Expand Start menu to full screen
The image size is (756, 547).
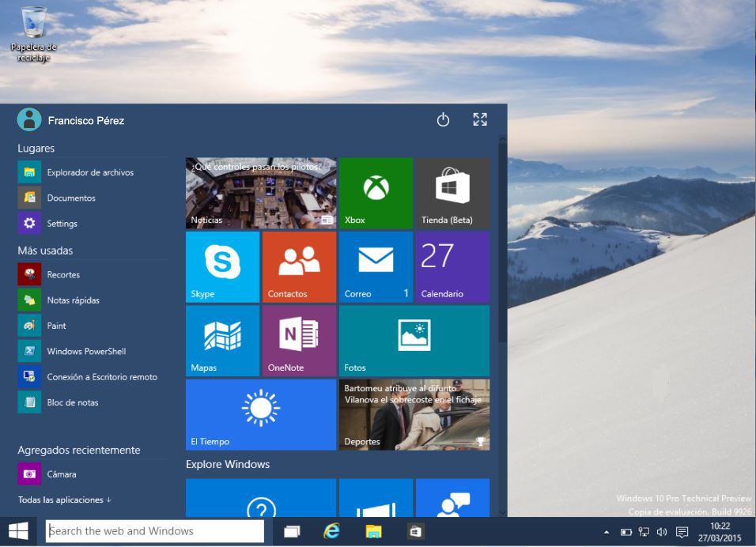480,119
